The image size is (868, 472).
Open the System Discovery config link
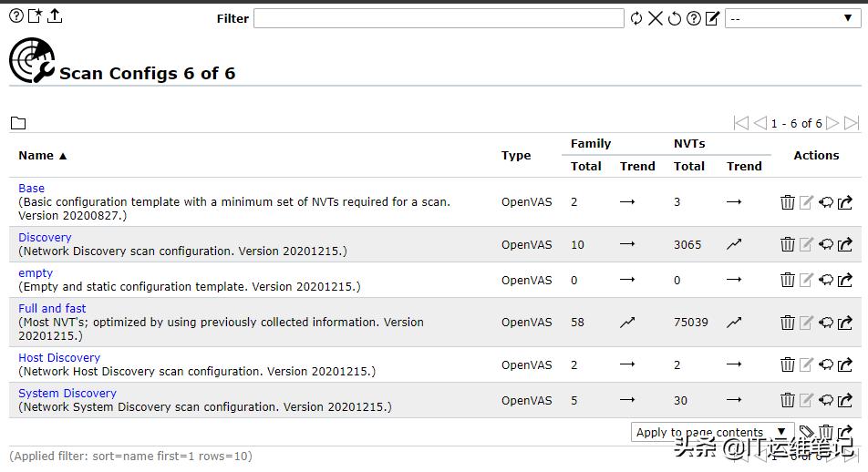pyautogui.click(x=67, y=393)
